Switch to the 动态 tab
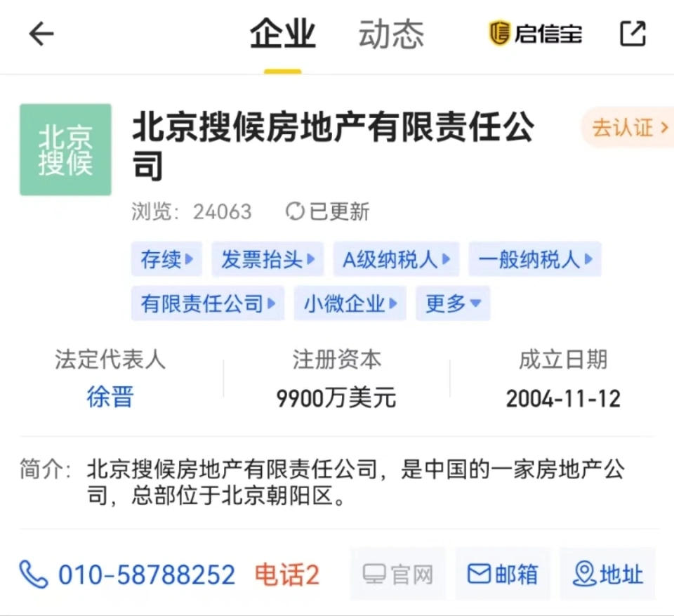 391,34
